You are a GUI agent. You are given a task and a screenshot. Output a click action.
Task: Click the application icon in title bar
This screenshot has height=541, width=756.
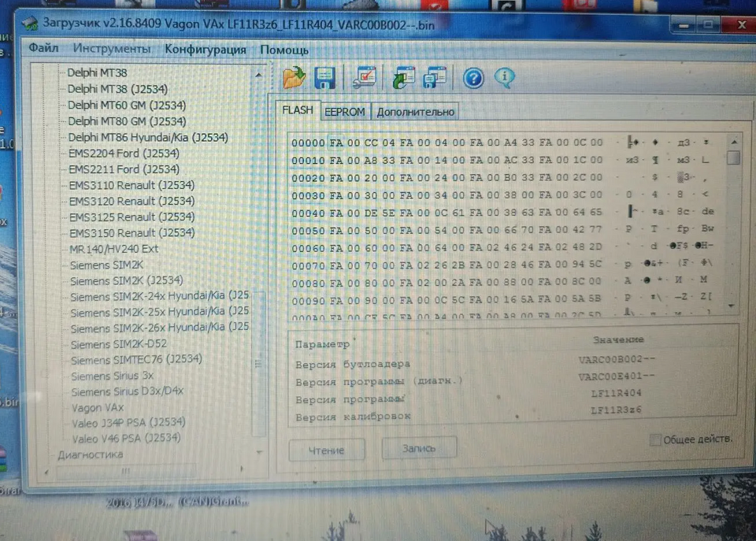(x=29, y=22)
